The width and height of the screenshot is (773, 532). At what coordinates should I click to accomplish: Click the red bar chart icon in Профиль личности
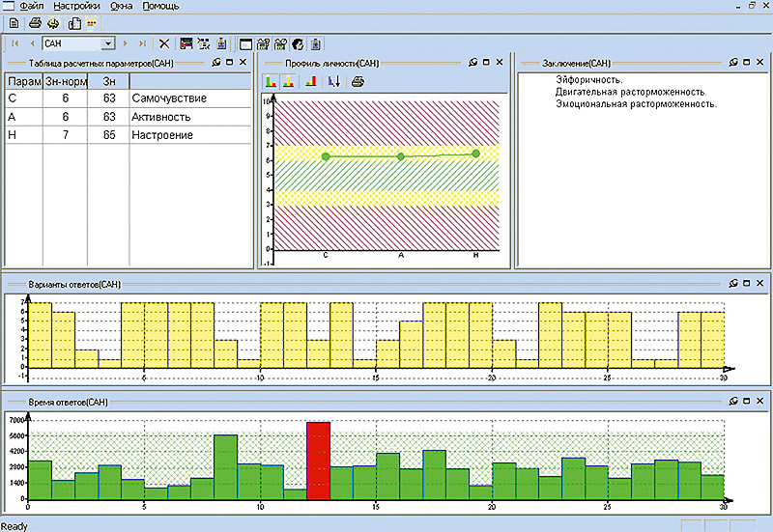(310, 81)
